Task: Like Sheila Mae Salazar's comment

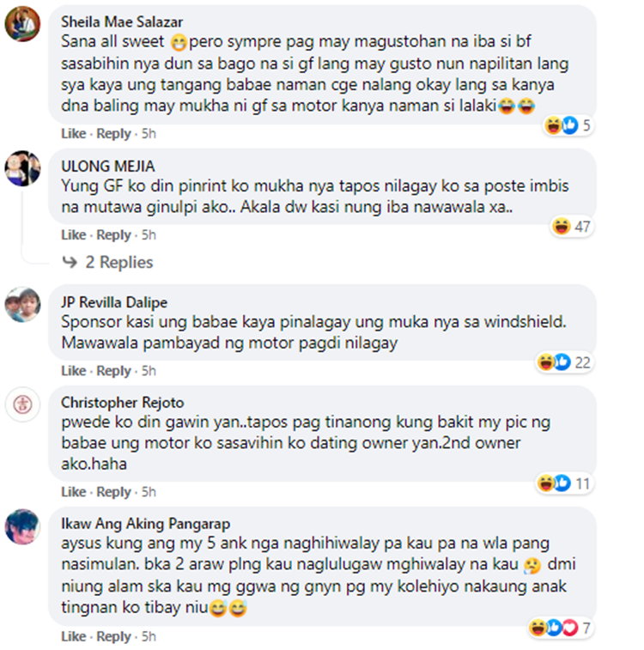Action: tap(73, 133)
